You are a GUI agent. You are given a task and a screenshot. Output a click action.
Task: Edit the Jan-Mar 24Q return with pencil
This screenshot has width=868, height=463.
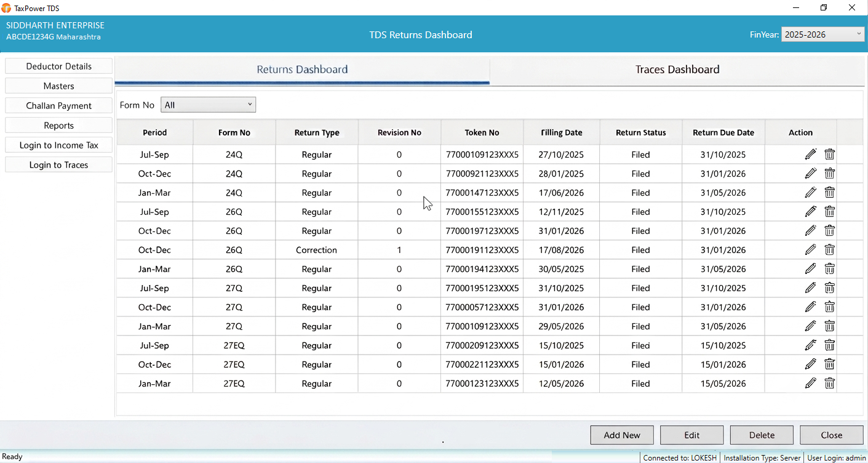(811, 193)
